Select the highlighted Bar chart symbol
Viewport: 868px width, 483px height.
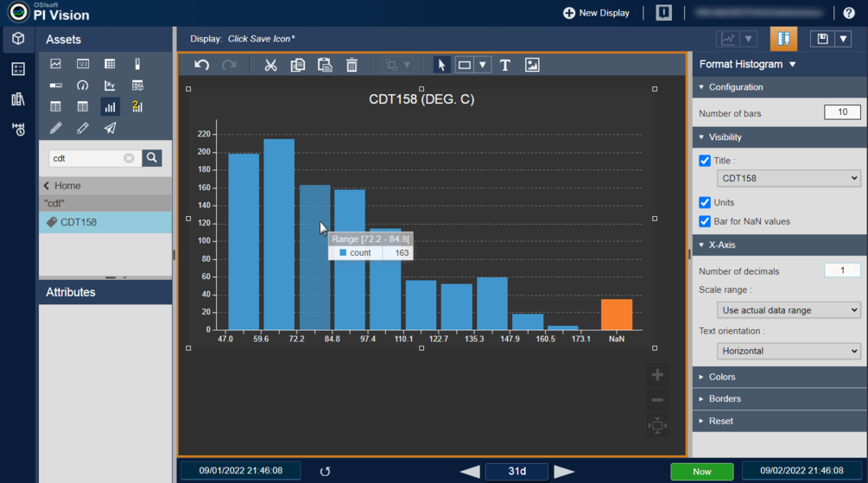pyautogui.click(x=111, y=107)
